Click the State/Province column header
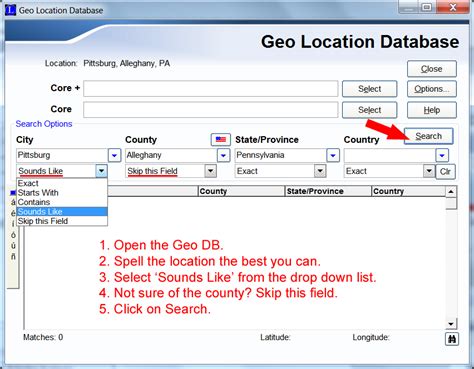 pos(328,191)
